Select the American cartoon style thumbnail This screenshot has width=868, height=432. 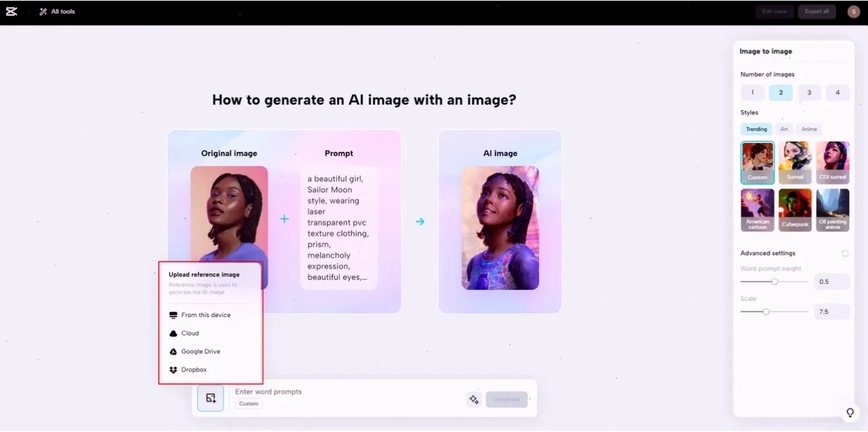[x=757, y=210]
